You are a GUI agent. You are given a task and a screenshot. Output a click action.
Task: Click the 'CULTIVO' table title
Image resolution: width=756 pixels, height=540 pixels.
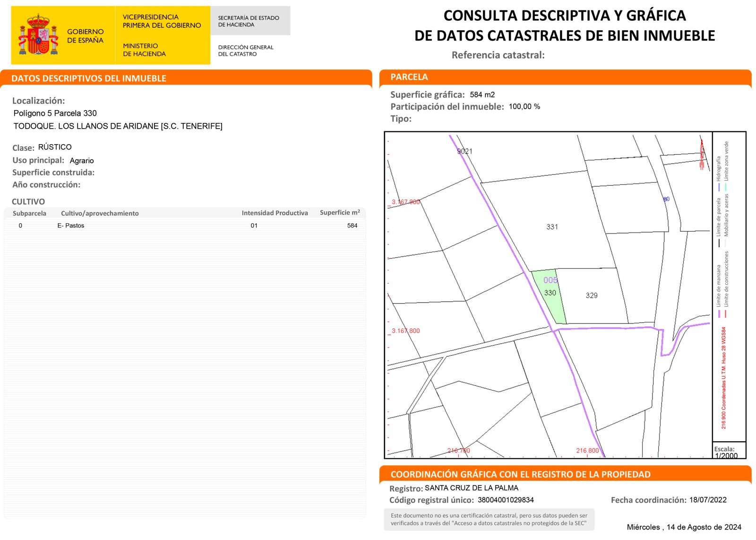(28, 202)
